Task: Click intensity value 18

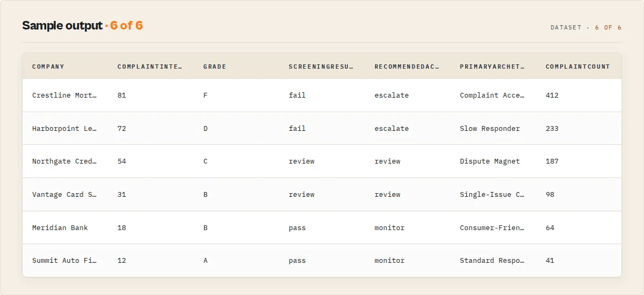Action: pyautogui.click(x=122, y=228)
